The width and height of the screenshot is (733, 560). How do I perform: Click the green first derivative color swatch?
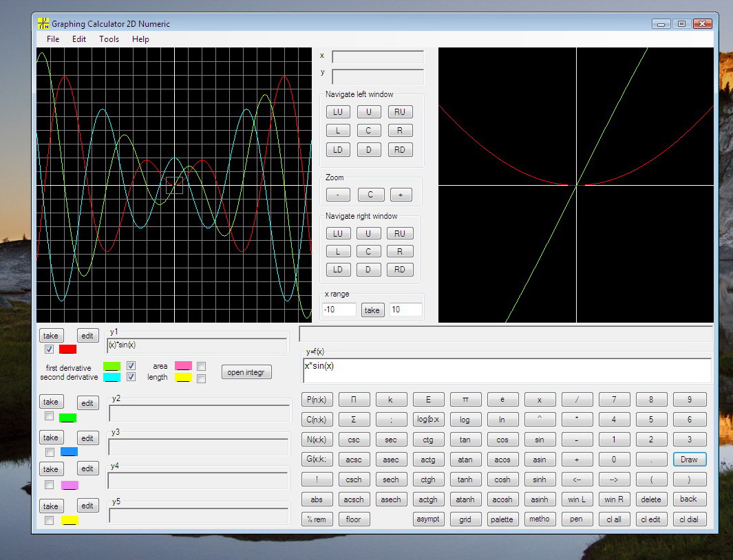pyautogui.click(x=111, y=366)
